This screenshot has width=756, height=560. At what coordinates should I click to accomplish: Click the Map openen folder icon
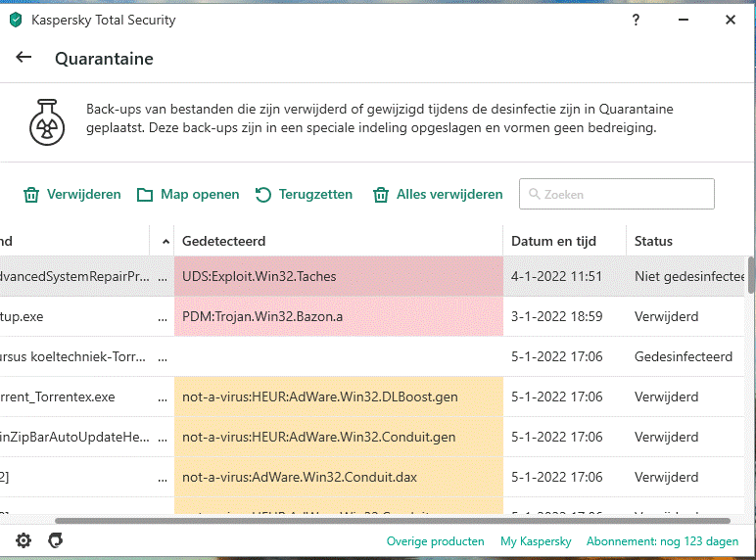(145, 195)
